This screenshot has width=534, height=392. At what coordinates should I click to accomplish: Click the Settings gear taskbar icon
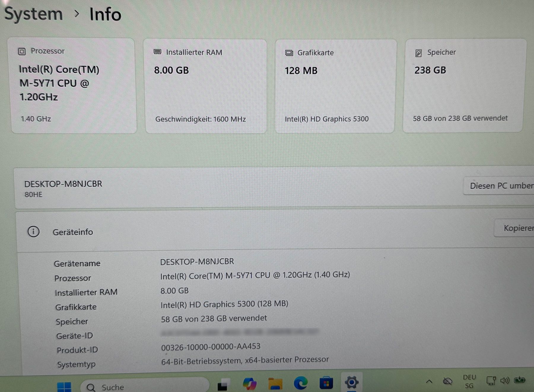[352, 382]
